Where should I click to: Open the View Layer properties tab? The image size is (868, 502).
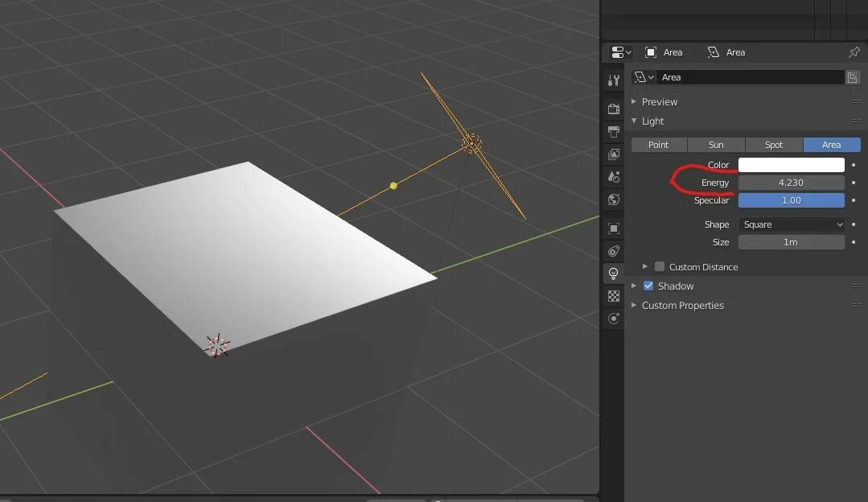click(x=613, y=154)
